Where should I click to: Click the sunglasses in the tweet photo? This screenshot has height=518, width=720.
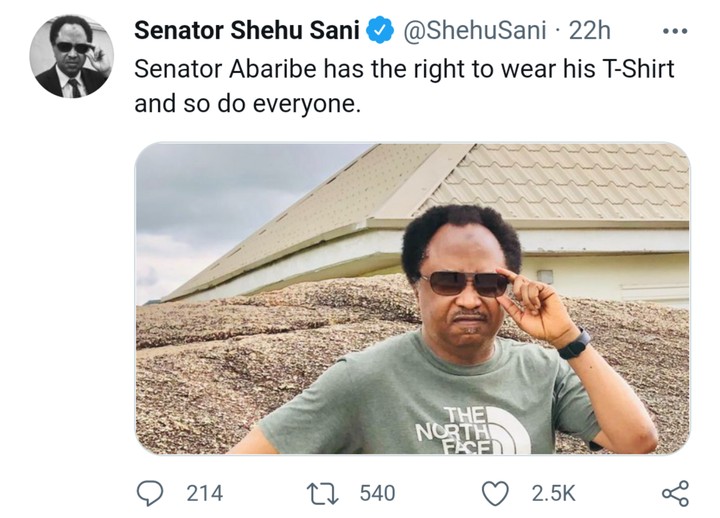pyautogui.click(x=463, y=283)
